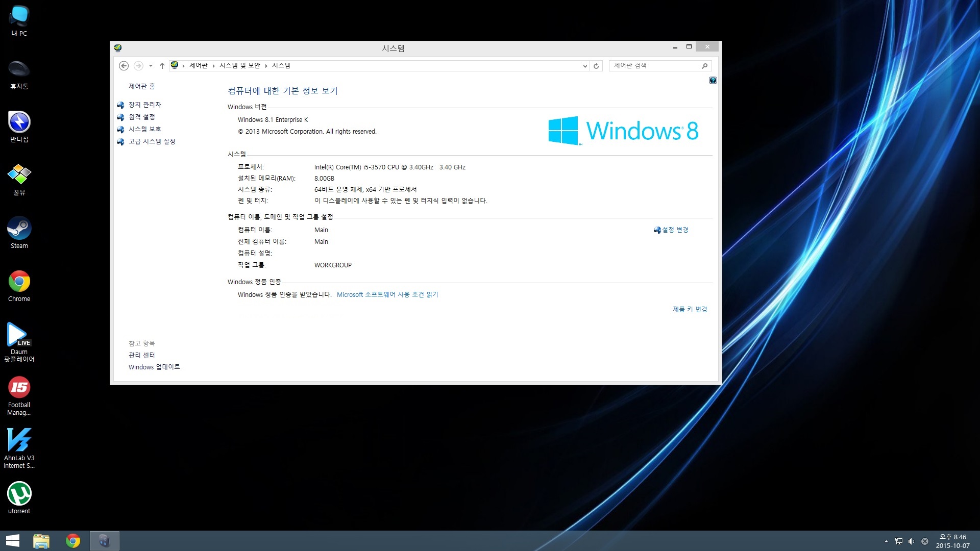The height and width of the screenshot is (551, 980).
Task: Click the System control panel taskbar button
Action: [105, 541]
